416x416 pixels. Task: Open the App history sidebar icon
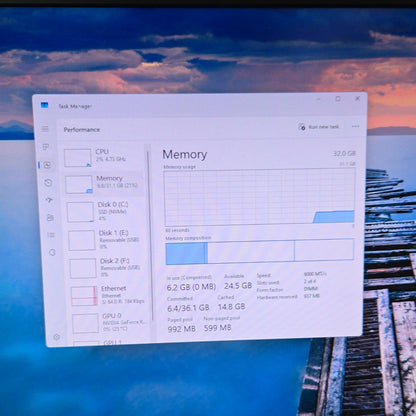coord(48,182)
